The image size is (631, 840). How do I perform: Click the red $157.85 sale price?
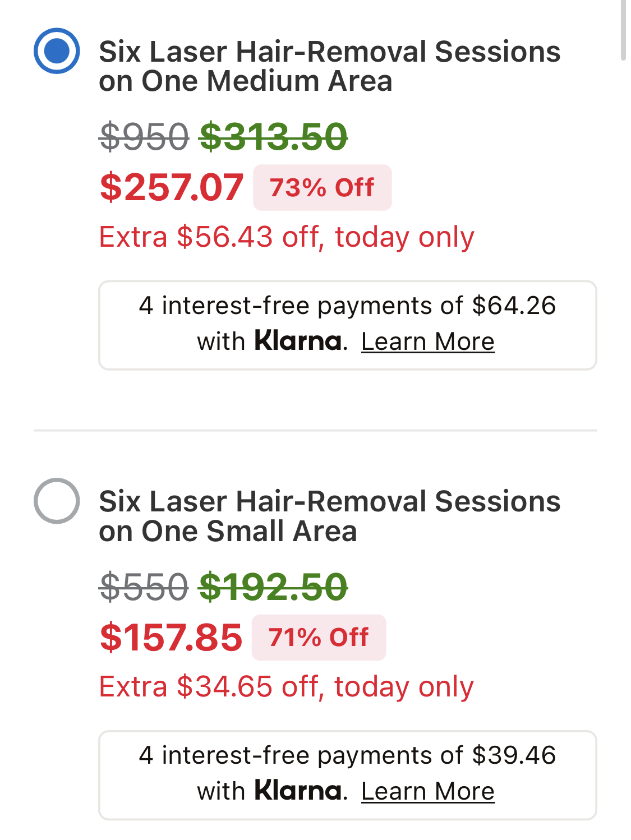pos(171,638)
